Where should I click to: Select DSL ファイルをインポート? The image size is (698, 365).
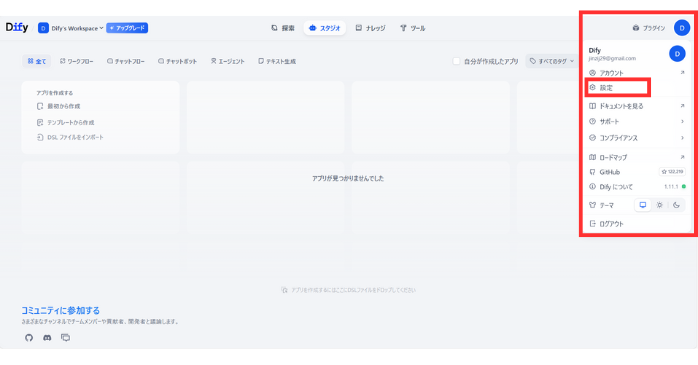coord(70,138)
